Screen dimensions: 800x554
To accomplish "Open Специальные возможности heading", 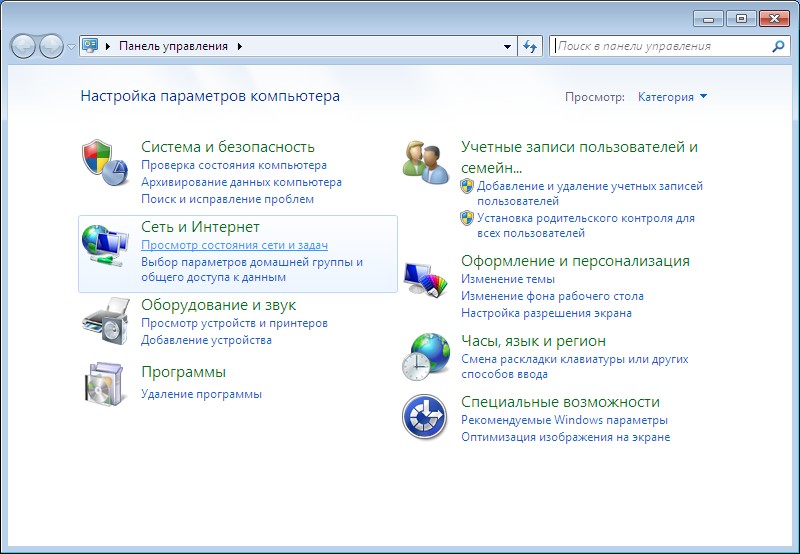I will pos(560,402).
